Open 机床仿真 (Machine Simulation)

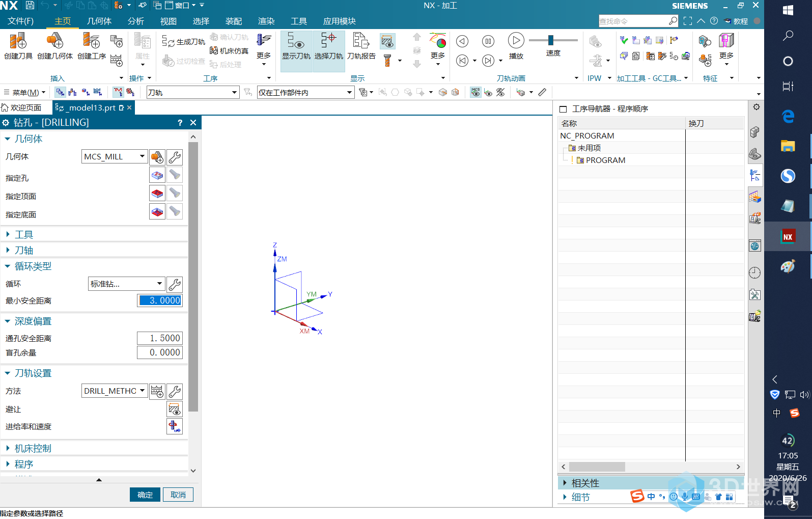tap(229, 51)
